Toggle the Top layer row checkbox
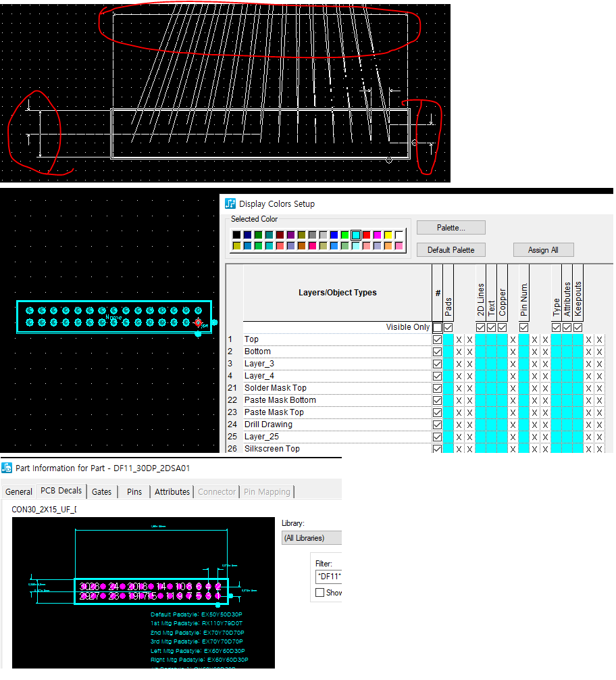Viewport: 616px width, 680px height. [x=437, y=339]
